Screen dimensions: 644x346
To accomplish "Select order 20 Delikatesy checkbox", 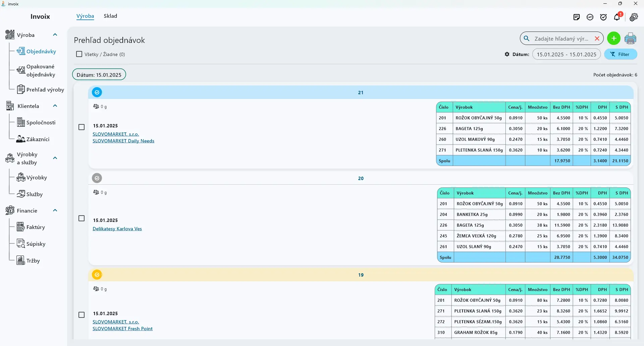I will click(82, 218).
